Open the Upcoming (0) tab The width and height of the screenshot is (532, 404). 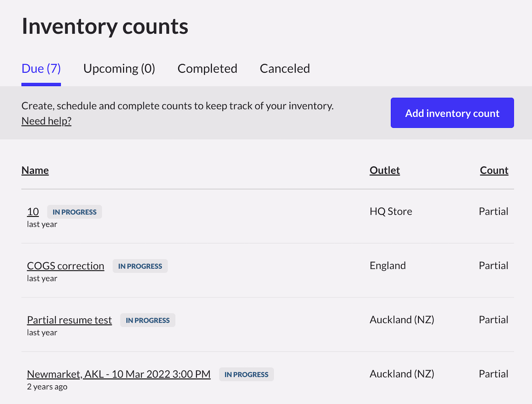pyautogui.click(x=119, y=68)
